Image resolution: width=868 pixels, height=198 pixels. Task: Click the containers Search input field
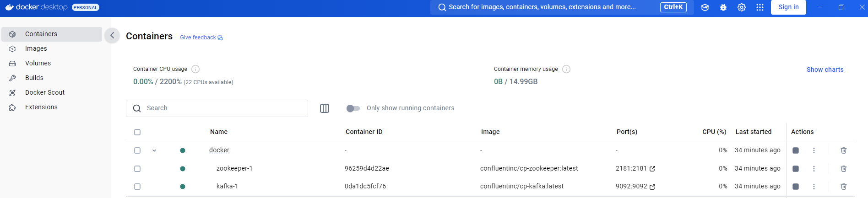(217, 108)
